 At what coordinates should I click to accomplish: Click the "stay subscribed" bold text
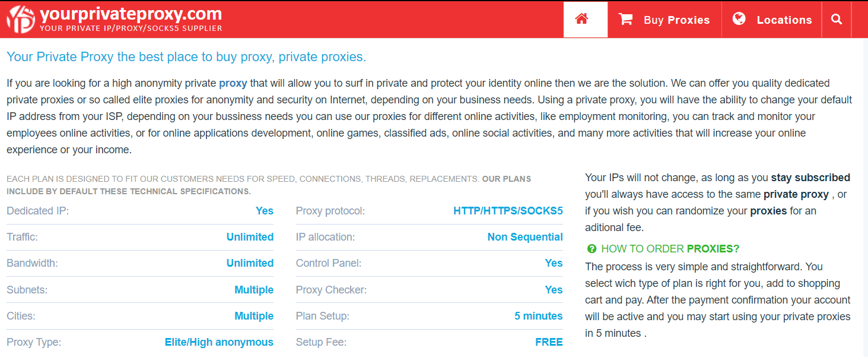pyautogui.click(x=810, y=178)
